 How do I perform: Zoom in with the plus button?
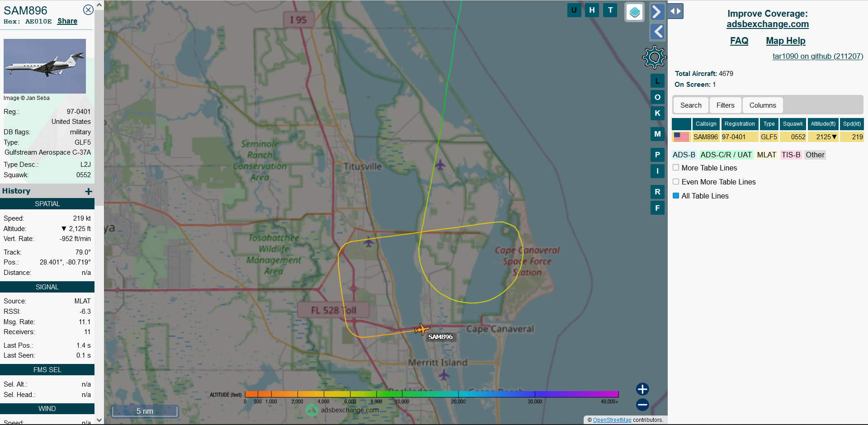(642, 389)
